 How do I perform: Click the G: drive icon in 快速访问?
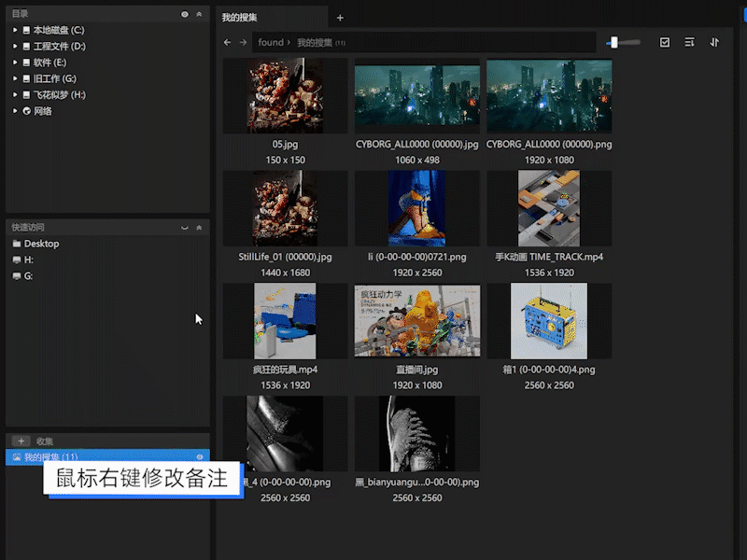[x=17, y=276]
